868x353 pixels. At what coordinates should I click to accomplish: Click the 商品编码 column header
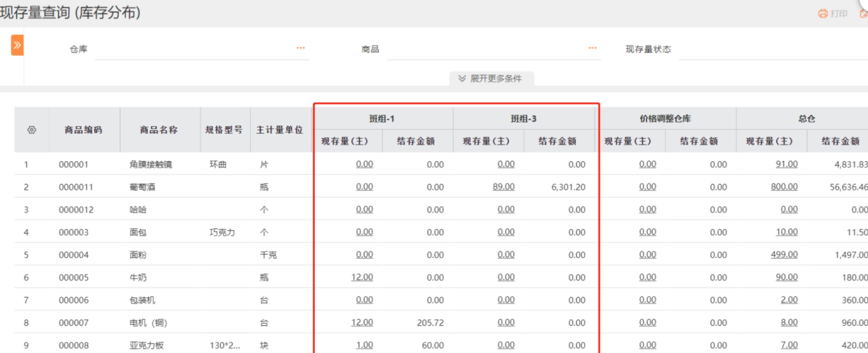tap(83, 130)
